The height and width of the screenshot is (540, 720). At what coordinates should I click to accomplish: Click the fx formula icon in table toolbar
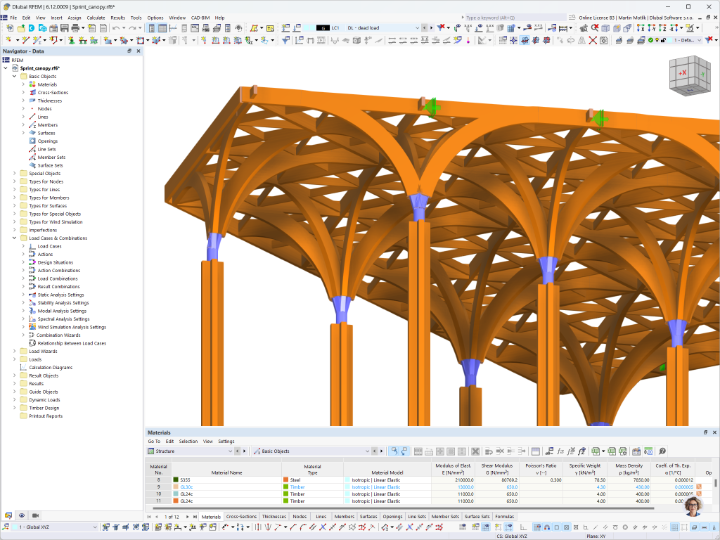560,451
